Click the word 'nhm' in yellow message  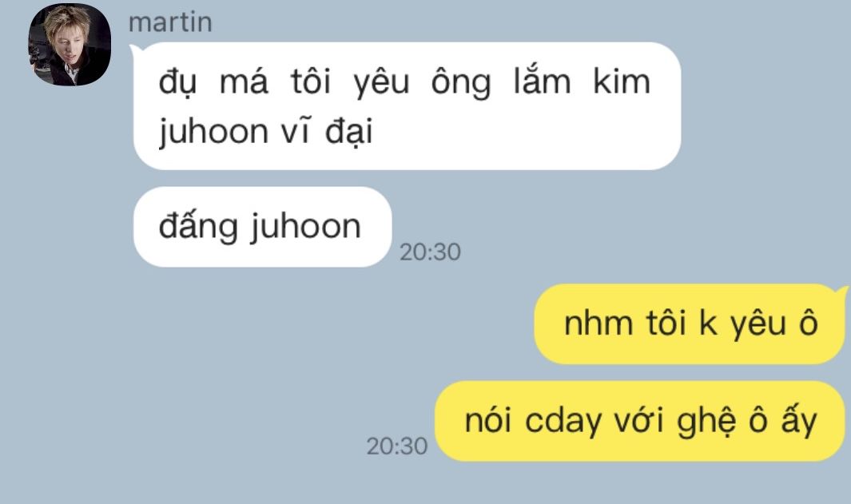point(598,323)
